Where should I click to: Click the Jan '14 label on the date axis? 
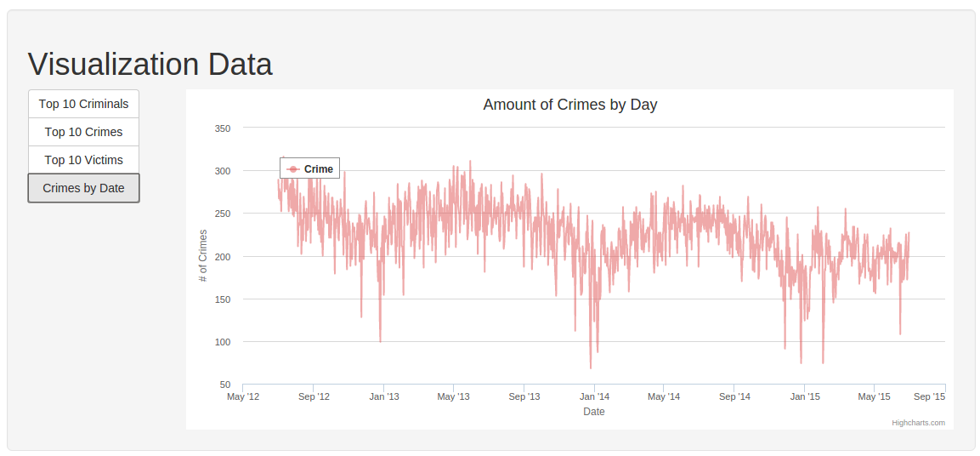coord(594,396)
